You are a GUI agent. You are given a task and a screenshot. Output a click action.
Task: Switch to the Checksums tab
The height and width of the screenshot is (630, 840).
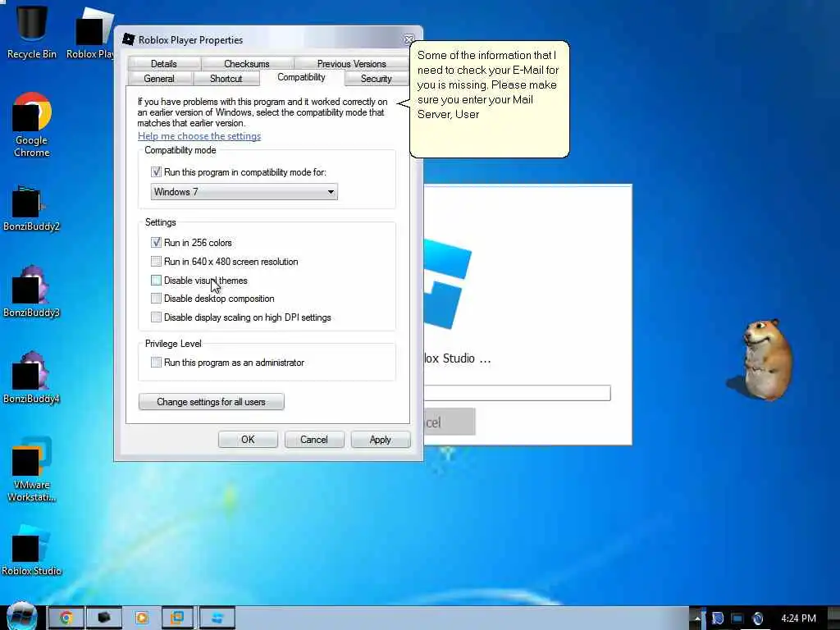[x=246, y=64]
